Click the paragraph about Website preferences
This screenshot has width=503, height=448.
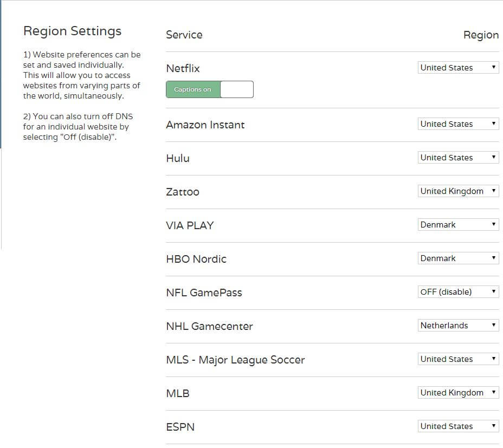tap(82, 75)
